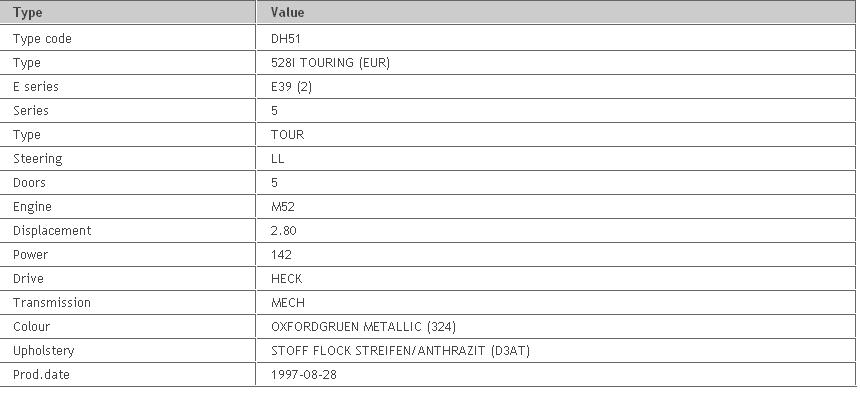Click the Steering row label

click(38, 159)
